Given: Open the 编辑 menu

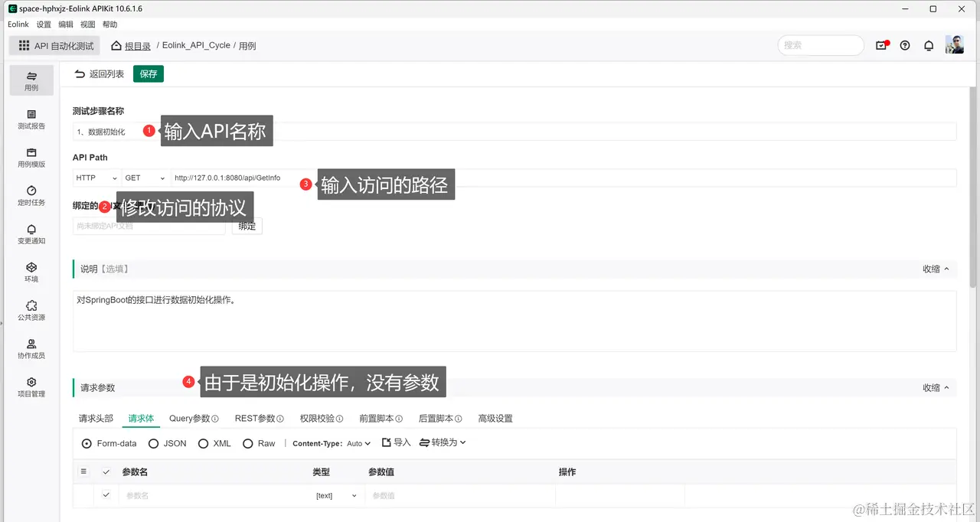Looking at the screenshot, I should (66, 24).
